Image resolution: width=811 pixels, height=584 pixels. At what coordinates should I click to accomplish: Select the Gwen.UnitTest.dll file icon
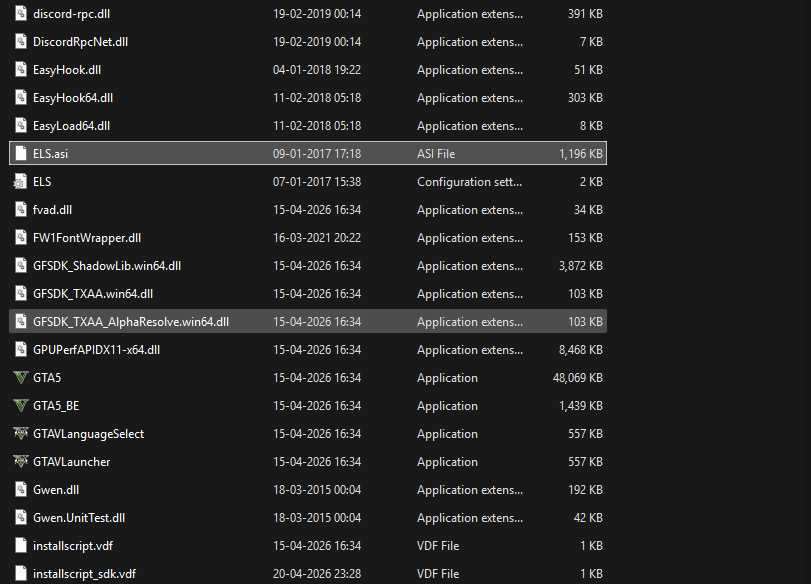click(21, 517)
